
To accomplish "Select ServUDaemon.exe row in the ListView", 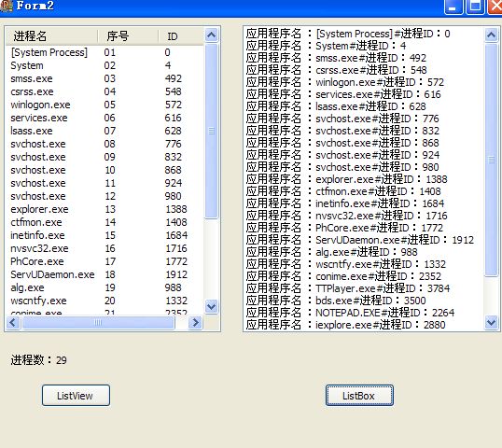I will (x=105, y=274).
